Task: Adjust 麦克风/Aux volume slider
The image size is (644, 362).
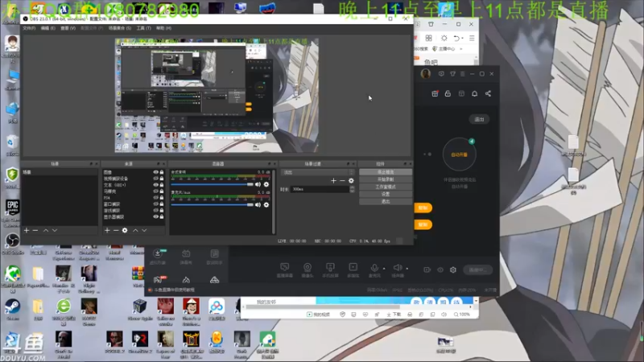Action: [212, 205]
